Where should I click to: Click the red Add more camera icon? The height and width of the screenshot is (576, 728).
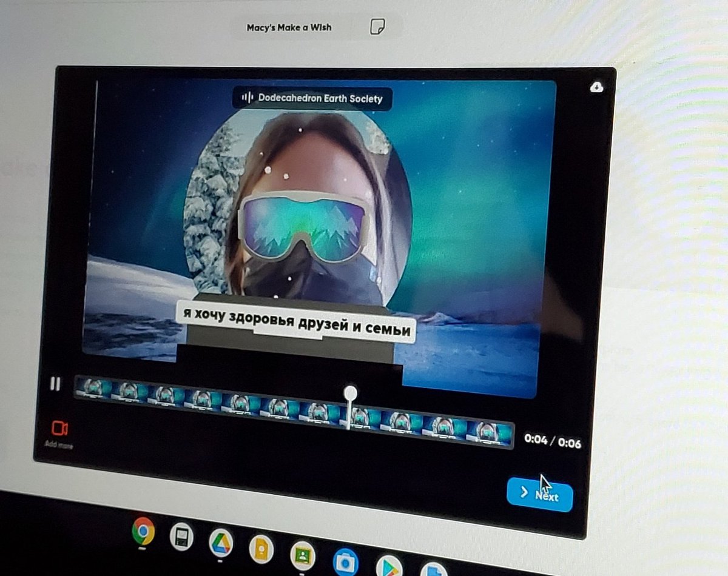(x=59, y=429)
